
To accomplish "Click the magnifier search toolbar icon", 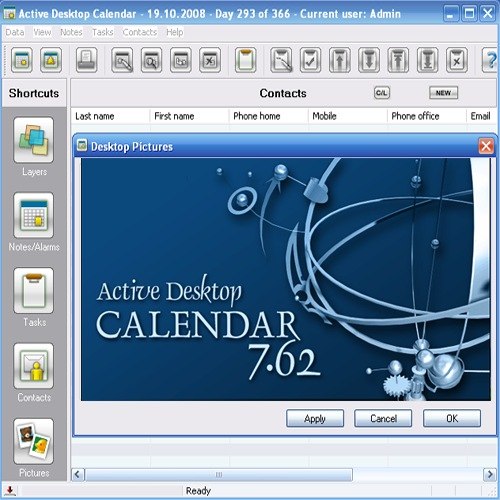I will pyautogui.click(x=151, y=60).
